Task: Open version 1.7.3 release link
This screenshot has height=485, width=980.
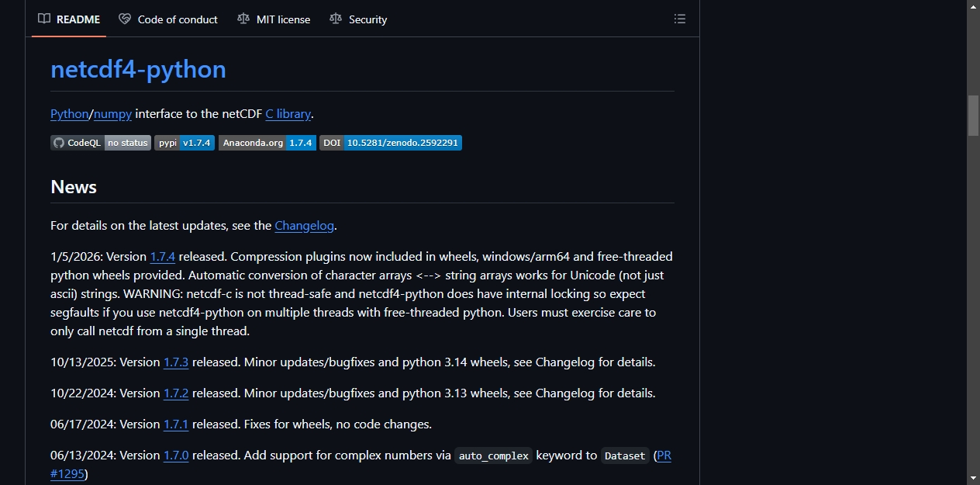Action: coord(176,362)
